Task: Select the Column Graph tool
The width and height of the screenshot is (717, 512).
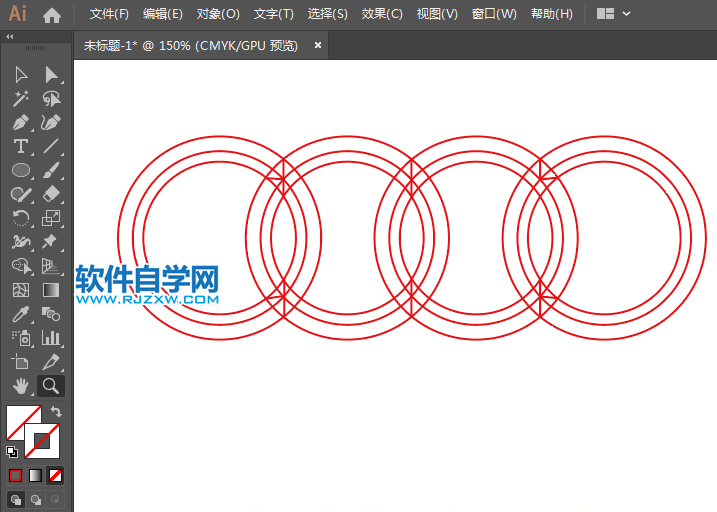Action: point(51,338)
